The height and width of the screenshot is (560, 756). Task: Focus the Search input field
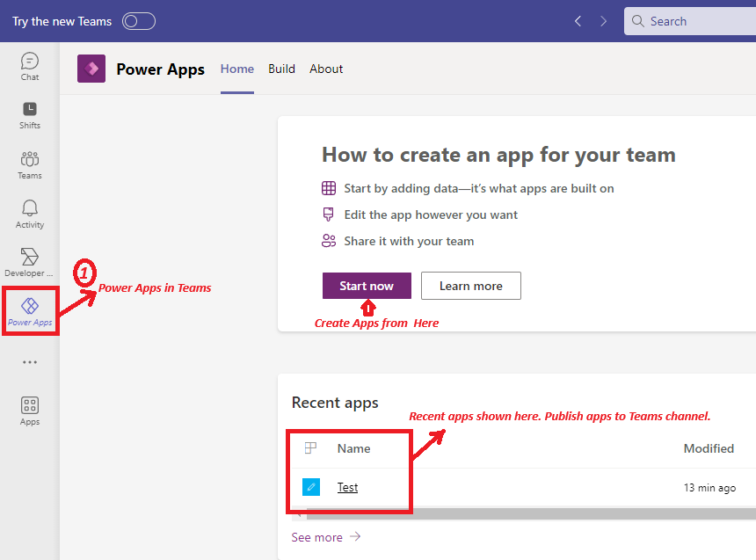[690, 21]
